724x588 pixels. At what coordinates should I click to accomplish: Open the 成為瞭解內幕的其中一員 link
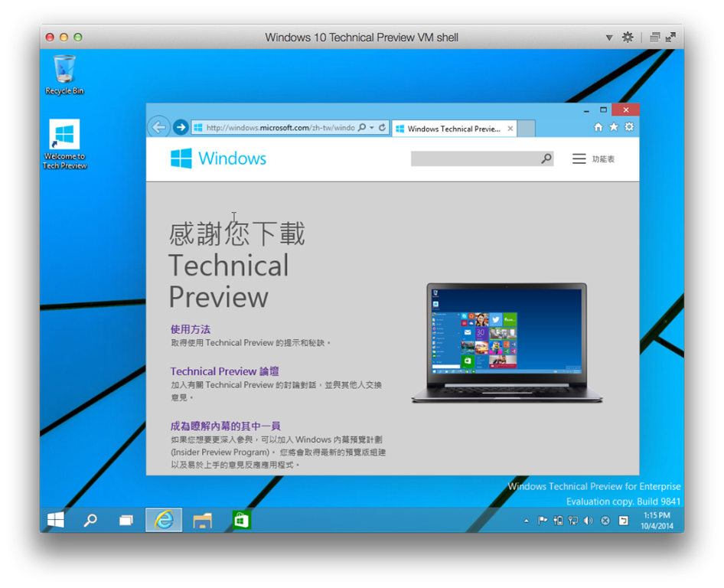225,426
